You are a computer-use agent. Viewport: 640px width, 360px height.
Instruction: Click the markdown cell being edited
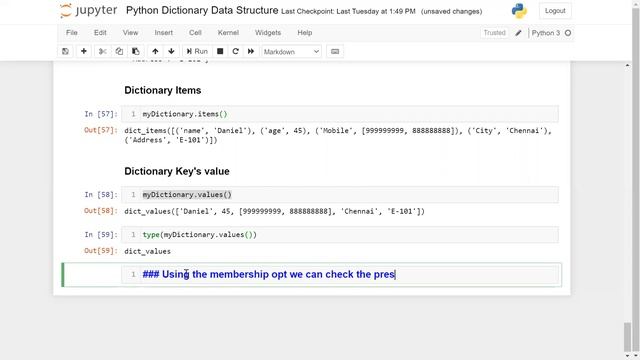tap(340, 275)
